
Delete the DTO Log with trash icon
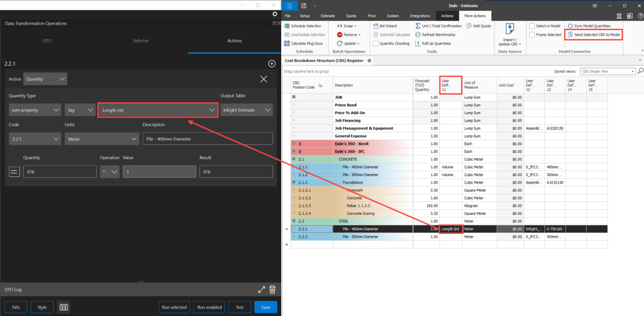pos(272,290)
